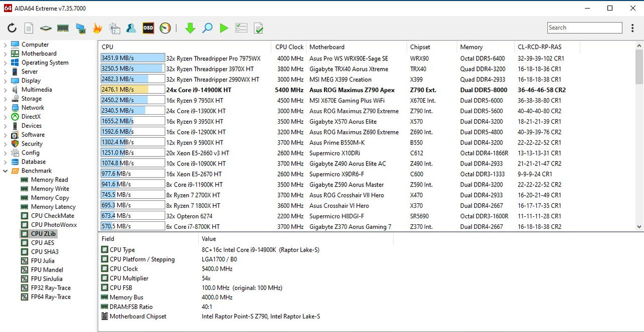
Task: Start the benchmark with green play icon
Action: 224,28
